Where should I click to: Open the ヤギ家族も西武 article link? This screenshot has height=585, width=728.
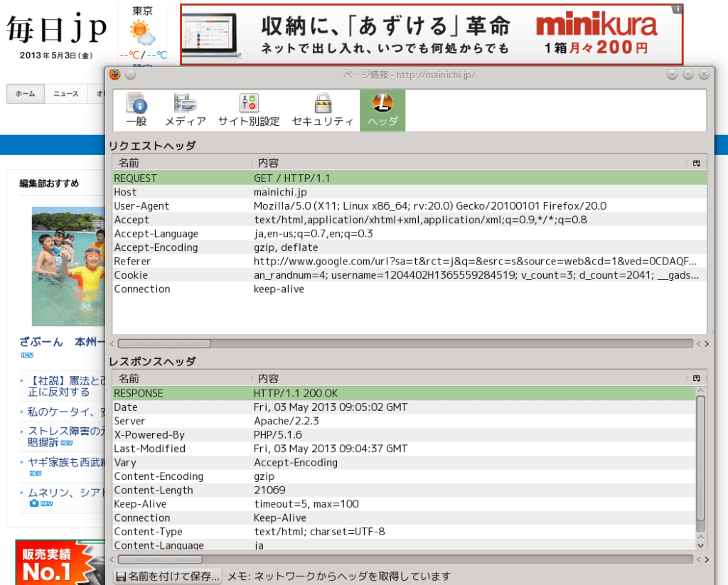[66, 462]
